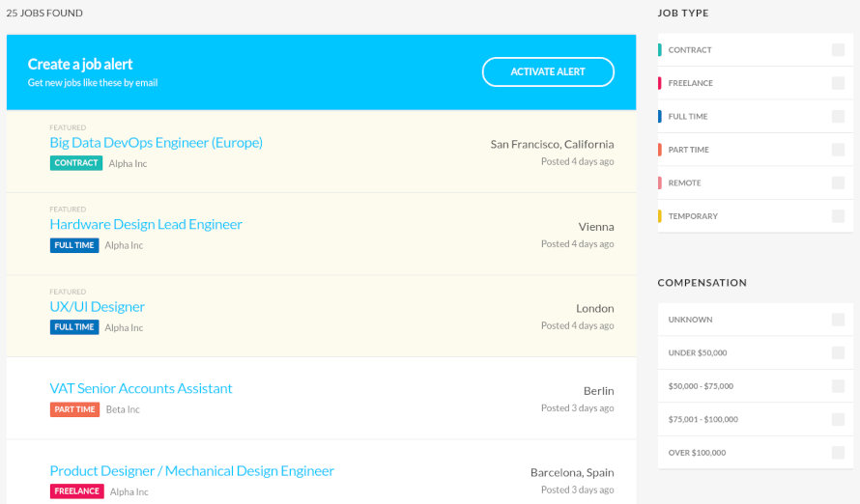Open Product Designer / Mechanical Design Engineer job
Screen dimensions: 860x504
tap(191, 470)
